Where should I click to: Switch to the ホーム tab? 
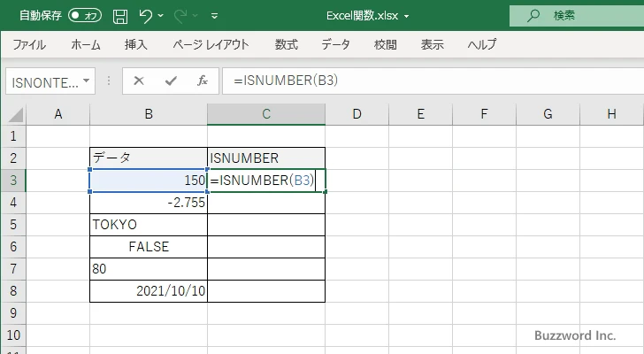(x=86, y=44)
